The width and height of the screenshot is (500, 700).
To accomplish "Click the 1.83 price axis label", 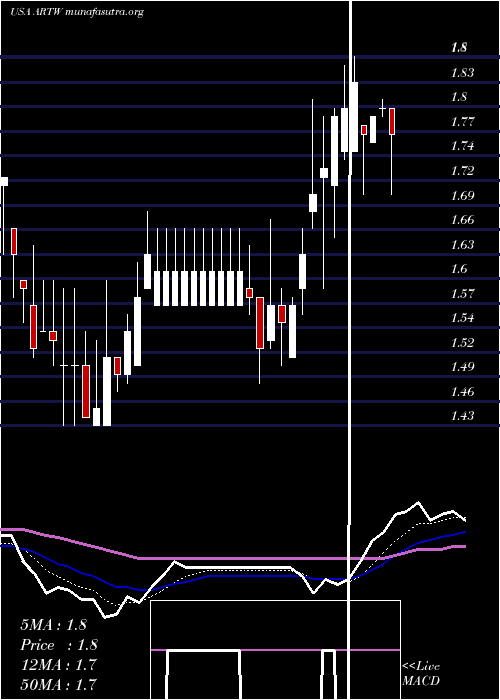I will (462, 72).
